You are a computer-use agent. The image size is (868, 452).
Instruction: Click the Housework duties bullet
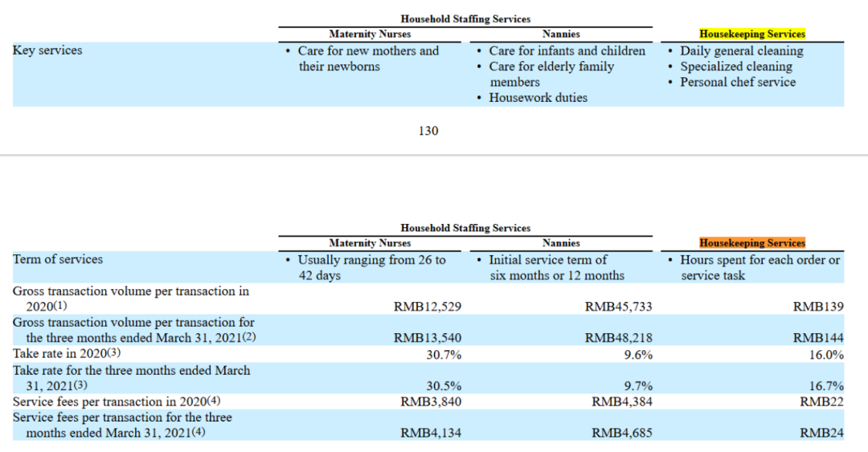coord(538,98)
